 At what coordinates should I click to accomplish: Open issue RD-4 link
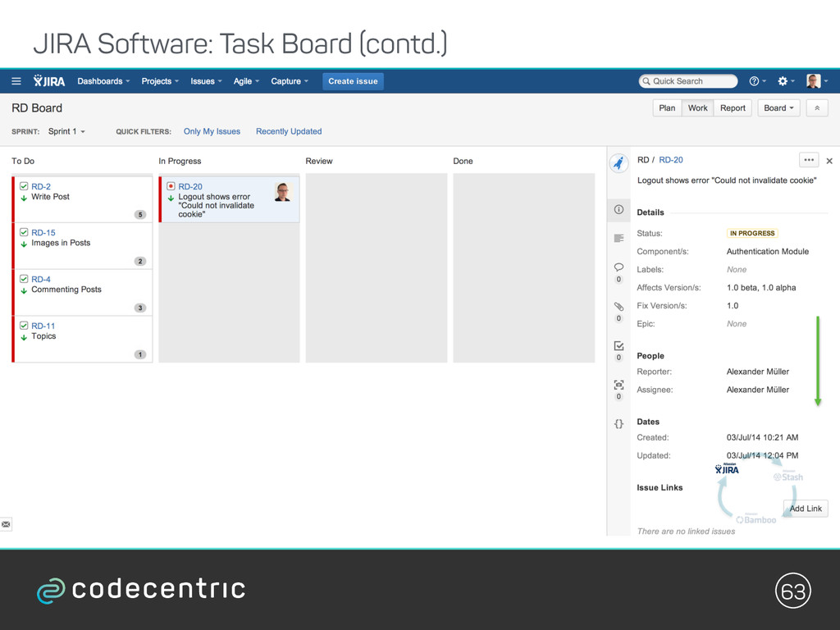pos(41,279)
